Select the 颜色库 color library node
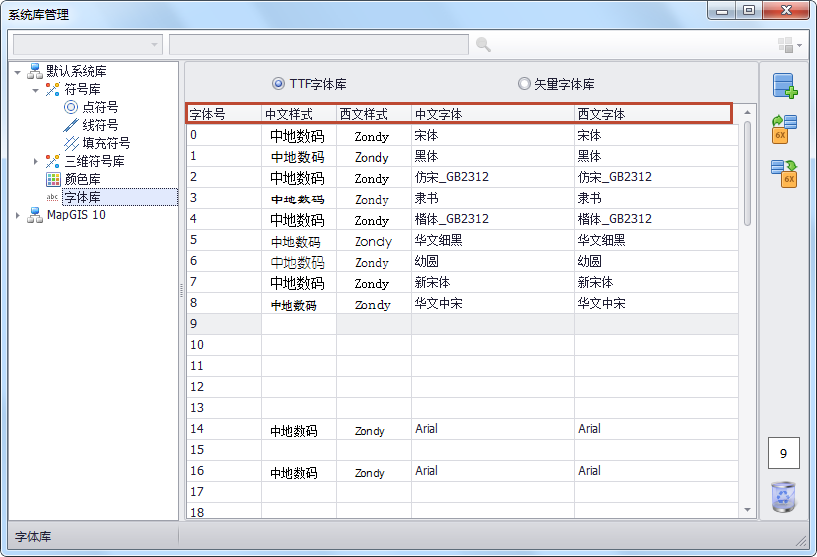 [x=81, y=179]
